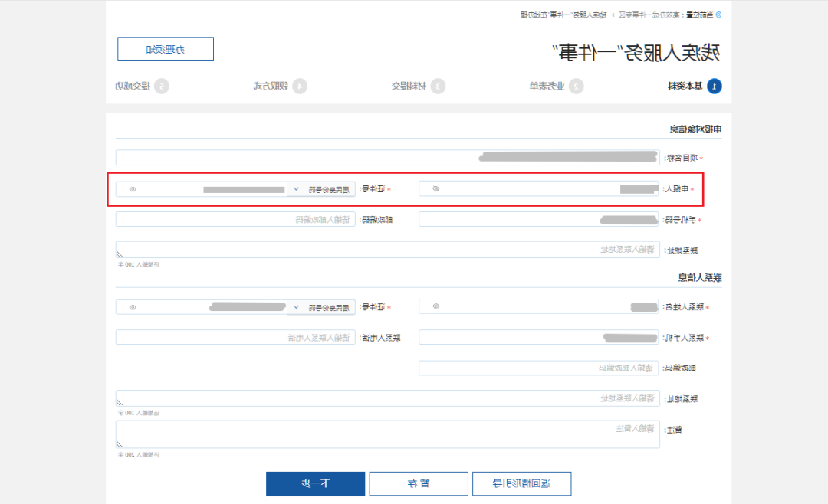Viewport: 828px width, 504px height.
Task: Click resize grip of the 备注 textarea
Action: pyautogui.click(x=120, y=444)
